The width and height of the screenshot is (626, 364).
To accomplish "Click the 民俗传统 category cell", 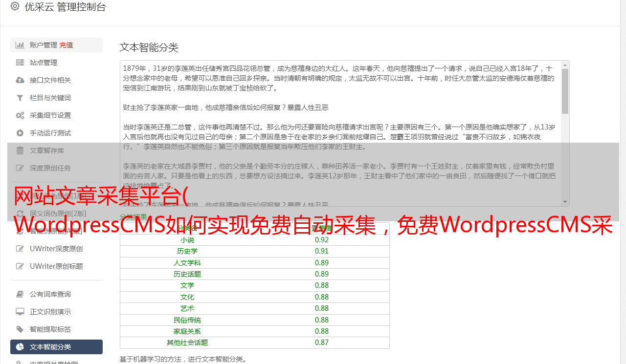I will pos(187,320).
